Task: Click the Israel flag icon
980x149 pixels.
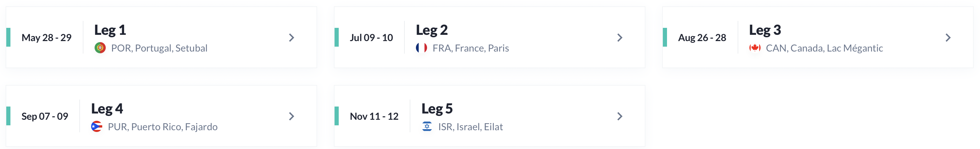Action: point(427,126)
